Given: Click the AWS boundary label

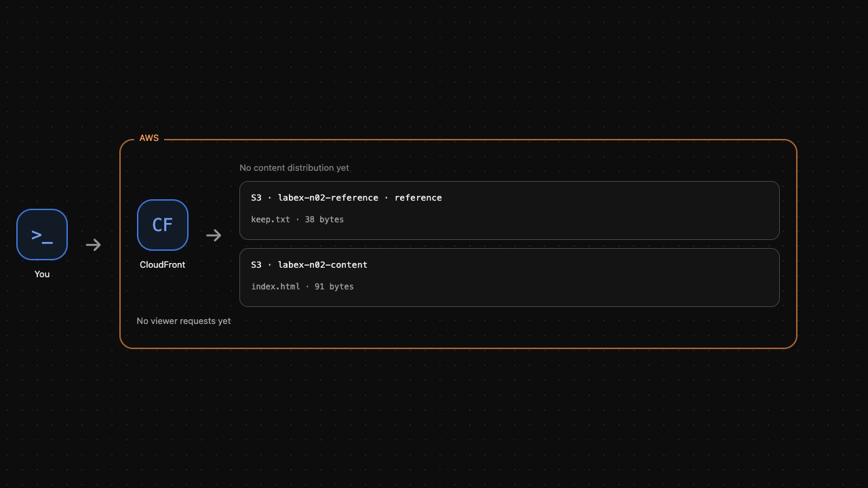Looking at the screenshot, I should coord(149,138).
